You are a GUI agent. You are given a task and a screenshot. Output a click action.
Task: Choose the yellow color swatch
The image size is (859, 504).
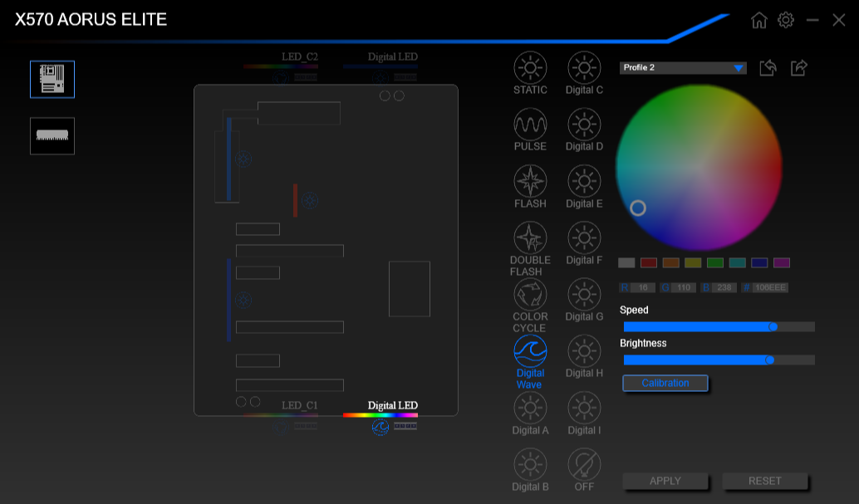click(693, 263)
